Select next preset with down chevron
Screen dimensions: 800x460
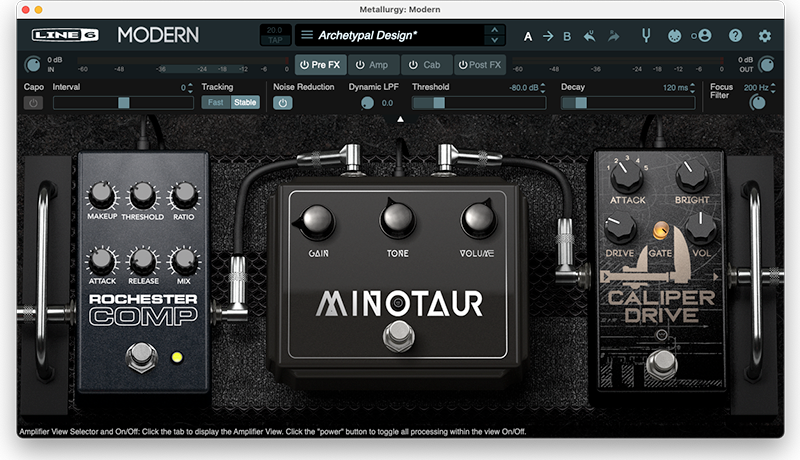coord(494,40)
